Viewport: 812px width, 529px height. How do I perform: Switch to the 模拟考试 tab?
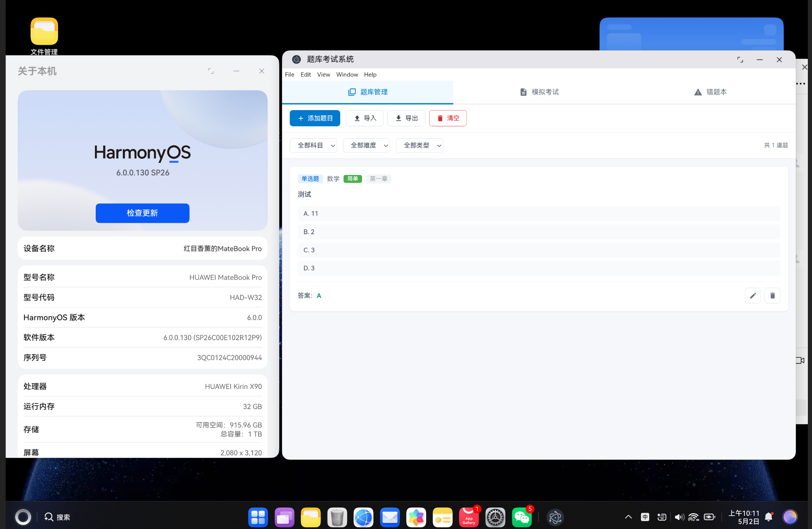pyautogui.click(x=539, y=92)
